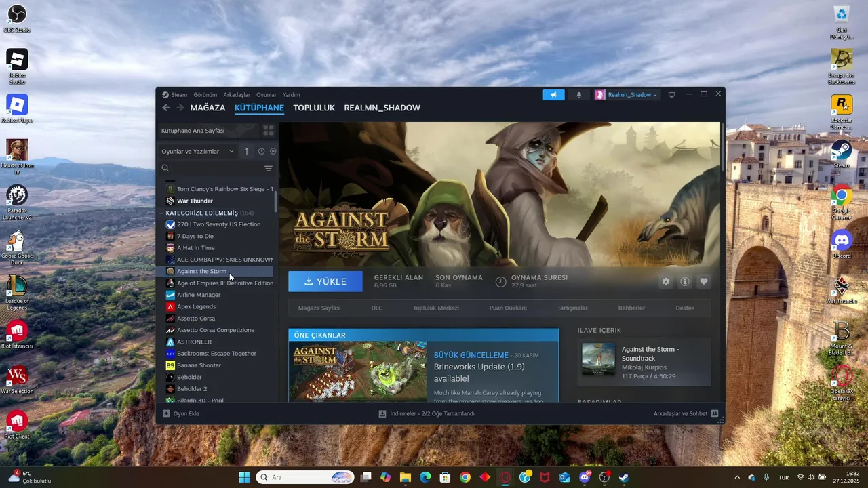Open the Görünüm menu
Image resolution: width=868 pixels, height=488 pixels.
[205, 95]
